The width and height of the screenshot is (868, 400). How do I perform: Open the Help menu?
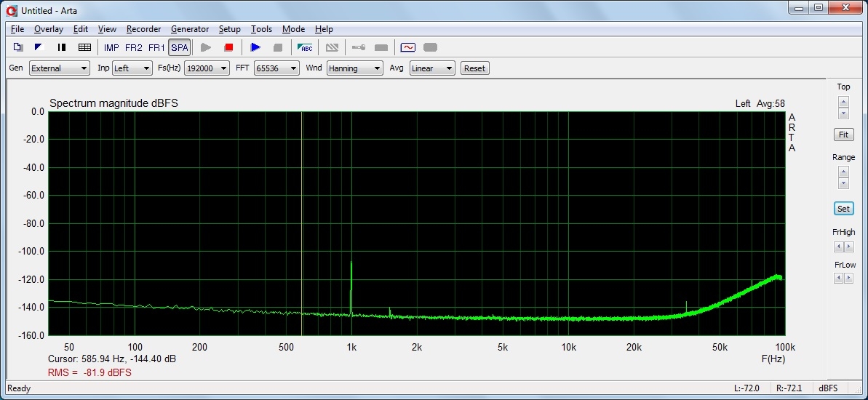tap(324, 29)
